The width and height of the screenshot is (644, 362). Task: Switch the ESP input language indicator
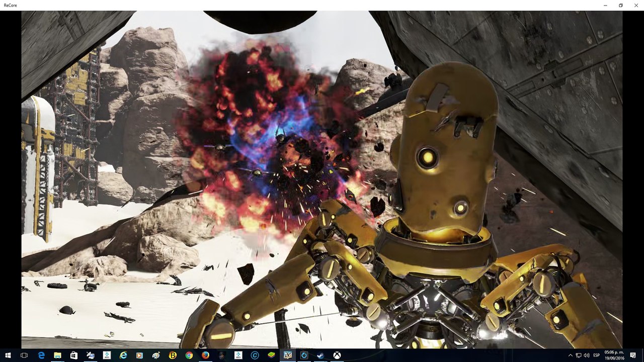597,355
